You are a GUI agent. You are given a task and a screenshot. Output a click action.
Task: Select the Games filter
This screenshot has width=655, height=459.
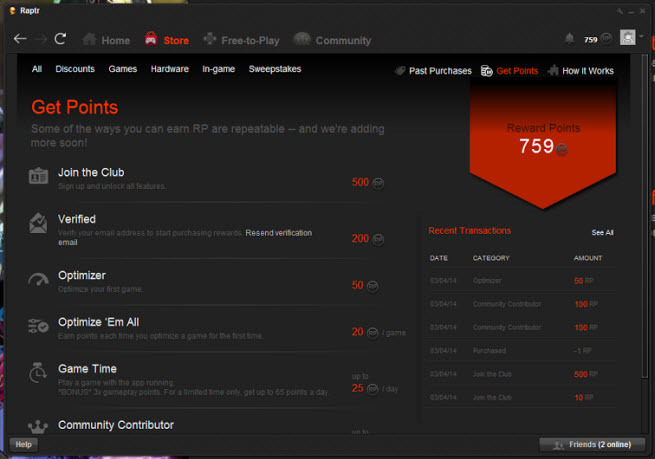(123, 69)
